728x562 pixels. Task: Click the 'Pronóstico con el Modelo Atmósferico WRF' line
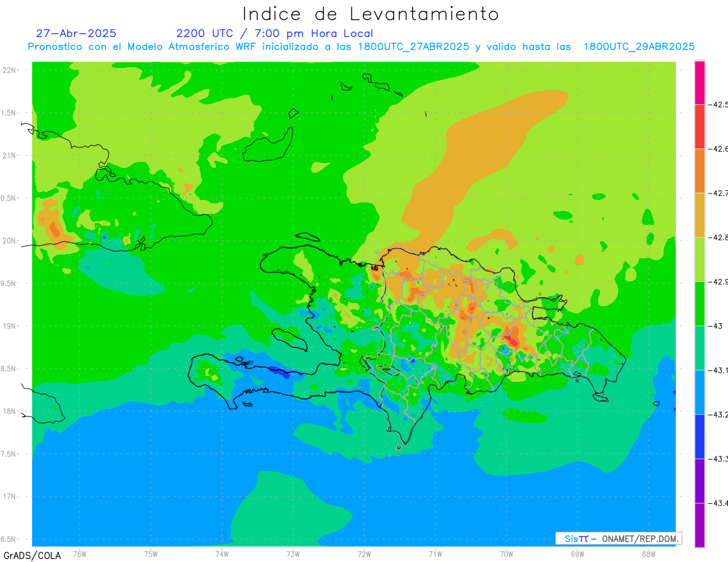pos(361,47)
